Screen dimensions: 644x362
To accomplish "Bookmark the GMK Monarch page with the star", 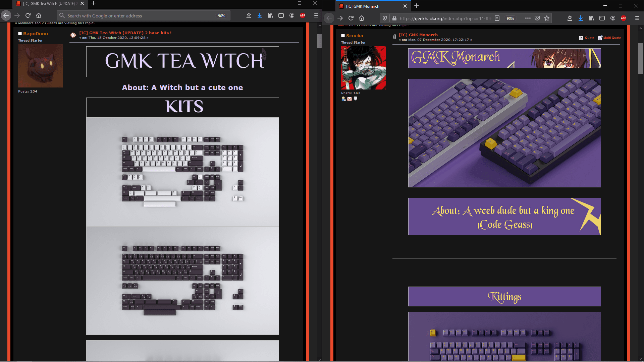I will pos(547,18).
